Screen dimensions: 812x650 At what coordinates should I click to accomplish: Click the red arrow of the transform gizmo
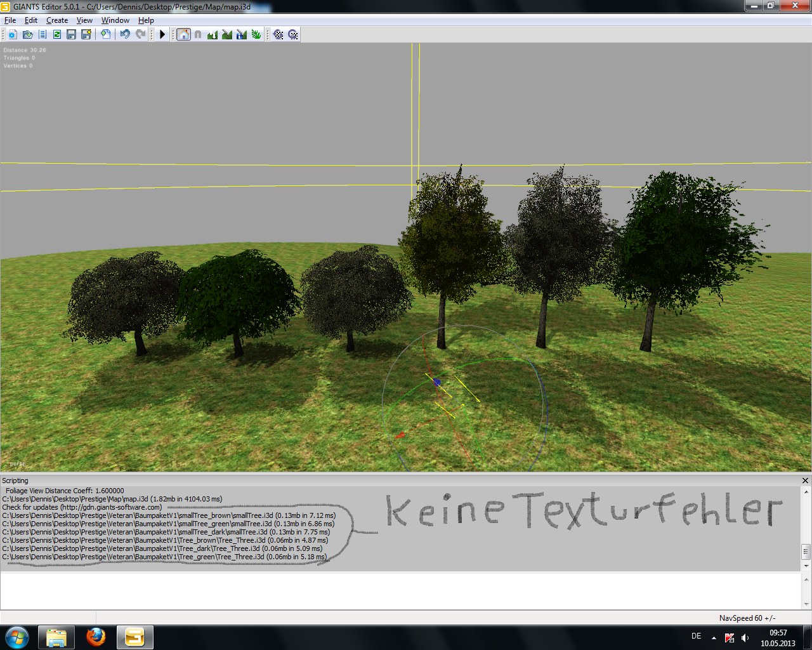point(400,435)
